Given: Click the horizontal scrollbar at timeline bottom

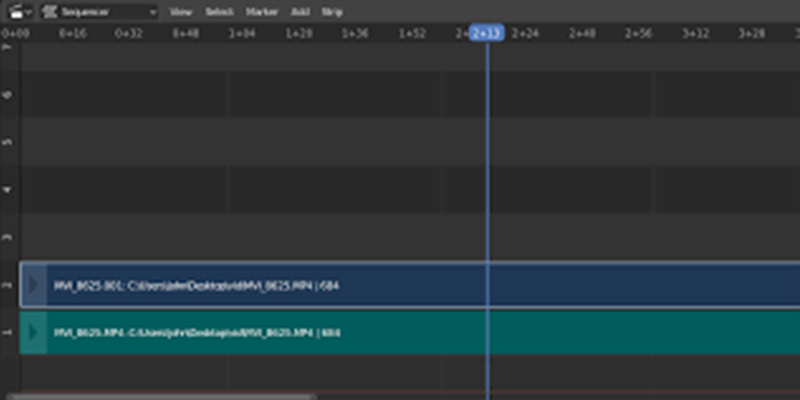Looking at the screenshot, I should point(162,396).
